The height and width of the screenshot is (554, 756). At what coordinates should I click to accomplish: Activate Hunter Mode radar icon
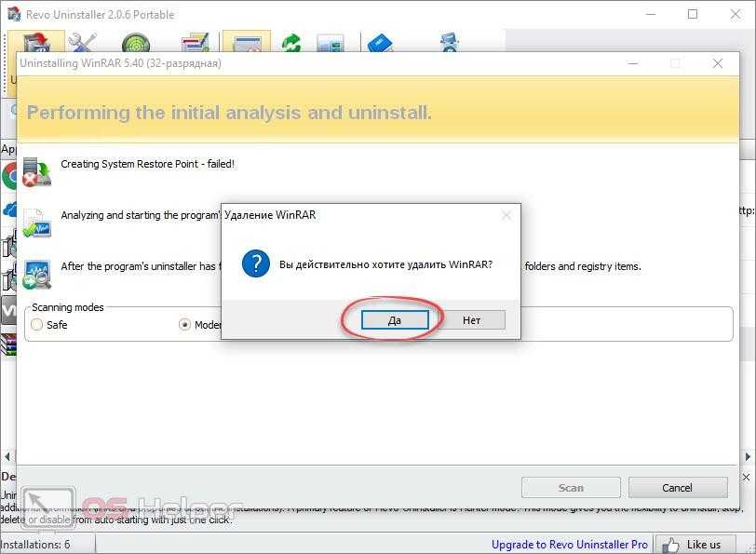pyautogui.click(x=136, y=43)
